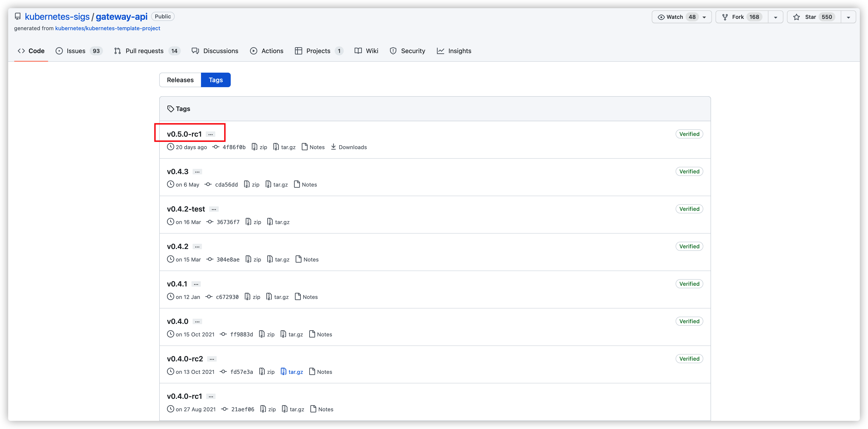Fork the repository
868x429 pixels.
pyautogui.click(x=742, y=17)
